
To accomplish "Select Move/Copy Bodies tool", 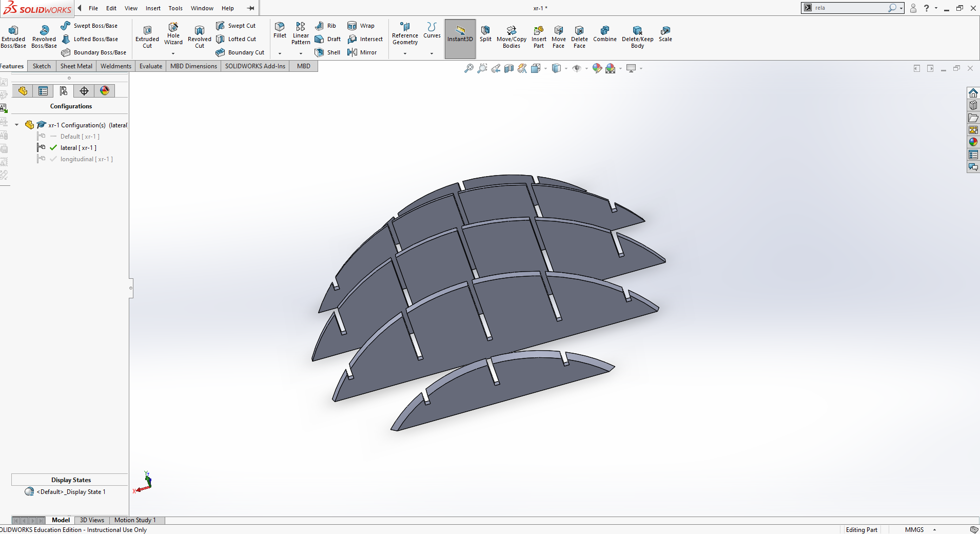I will (511, 36).
